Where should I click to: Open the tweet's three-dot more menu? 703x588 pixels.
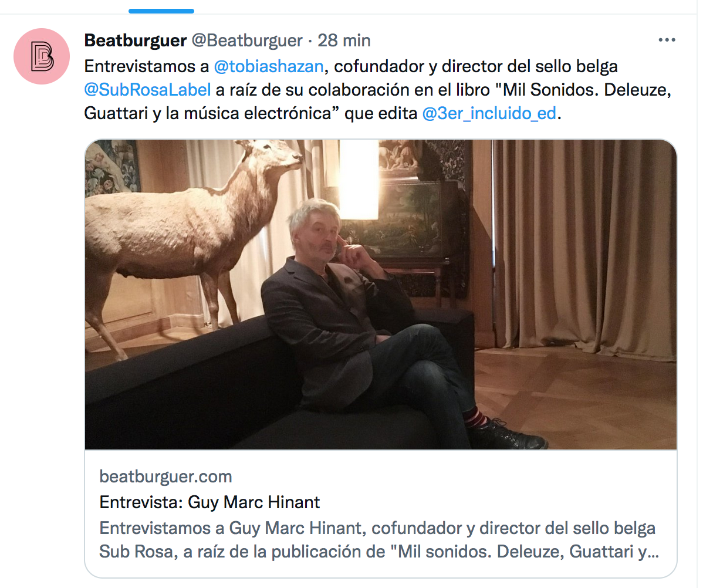click(667, 40)
